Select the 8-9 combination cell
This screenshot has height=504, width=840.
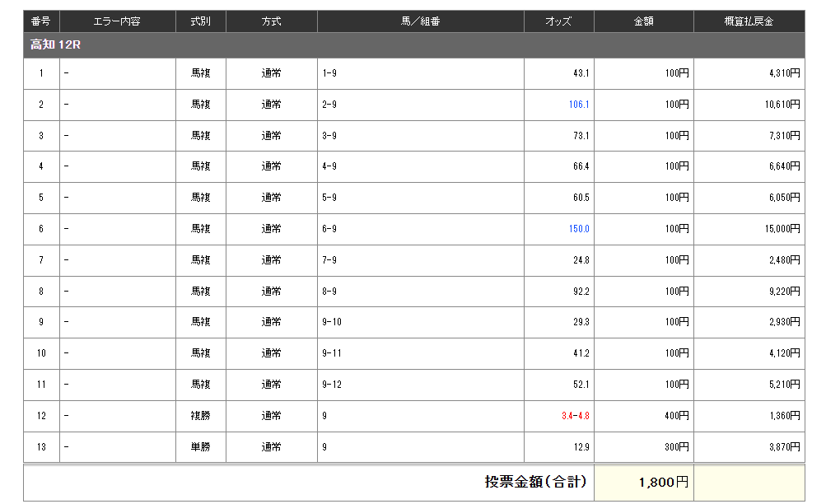tap(421, 292)
